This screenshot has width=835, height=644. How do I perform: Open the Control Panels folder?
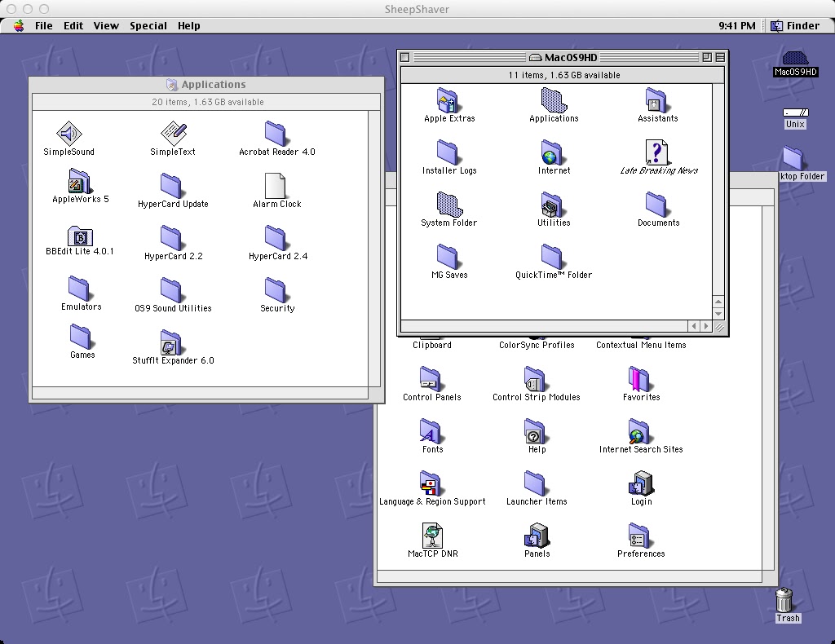click(431, 377)
